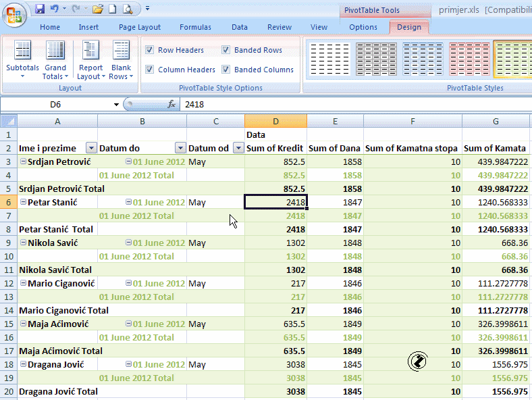Click the Name Box showing D6
Viewport: 532px width, 400px height.
[x=55, y=105]
